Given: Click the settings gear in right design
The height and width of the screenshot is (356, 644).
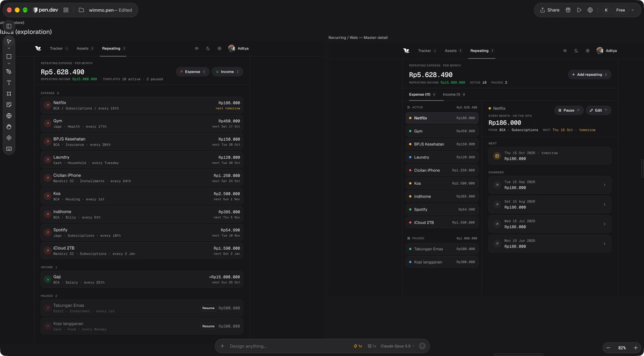Looking at the screenshot, I should pos(588,50).
